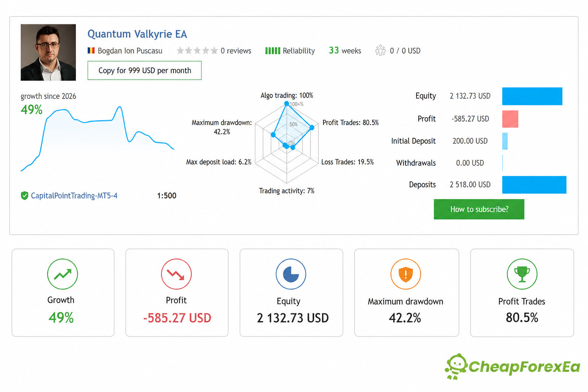Image resolution: width=588 pixels, height=392 pixels.
Task: Click Bogdan Ion Puscasu author name
Action: pyautogui.click(x=130, y=51)
